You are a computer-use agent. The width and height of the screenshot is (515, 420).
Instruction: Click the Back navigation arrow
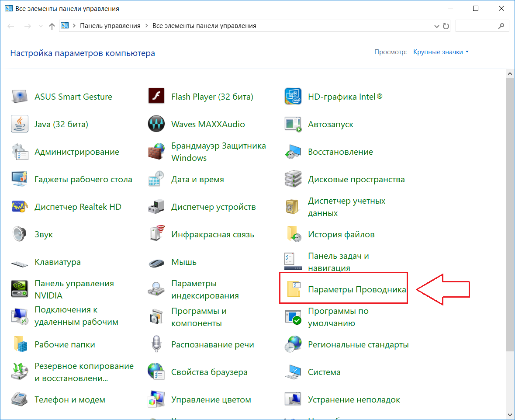11,26
